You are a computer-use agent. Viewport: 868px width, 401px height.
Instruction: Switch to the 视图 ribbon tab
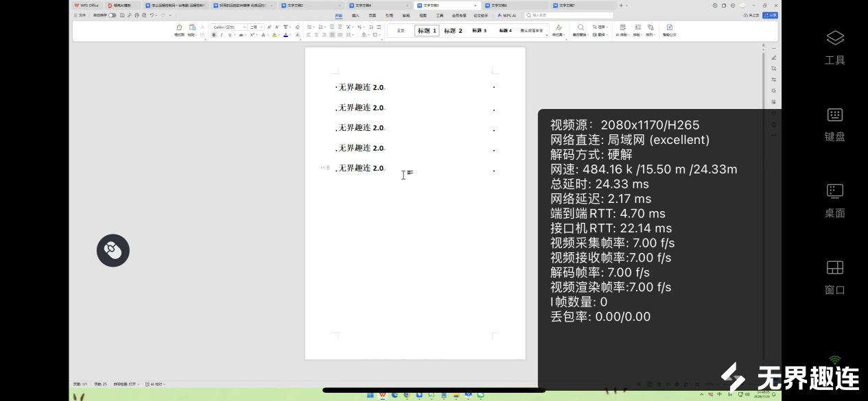(423, 15)
